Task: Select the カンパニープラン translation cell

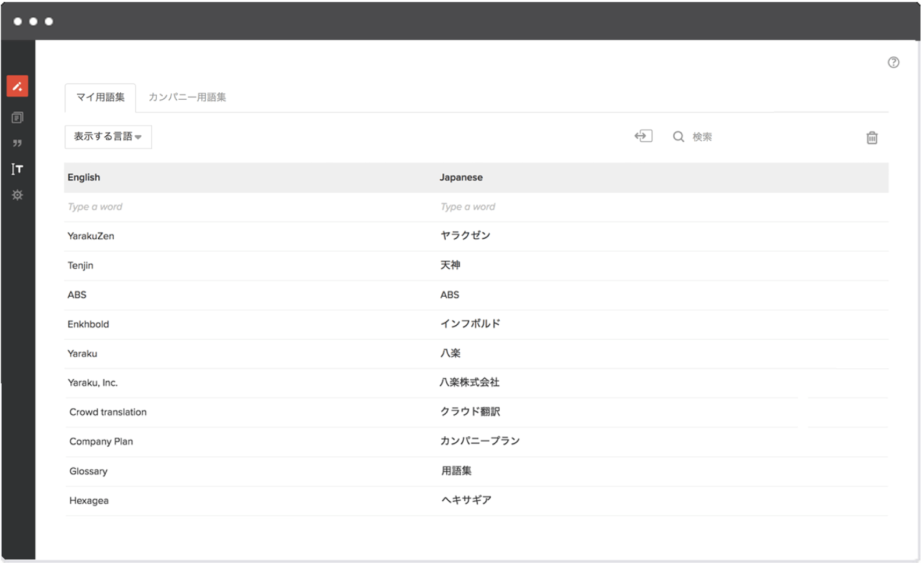Action: (x=480, y=441)
